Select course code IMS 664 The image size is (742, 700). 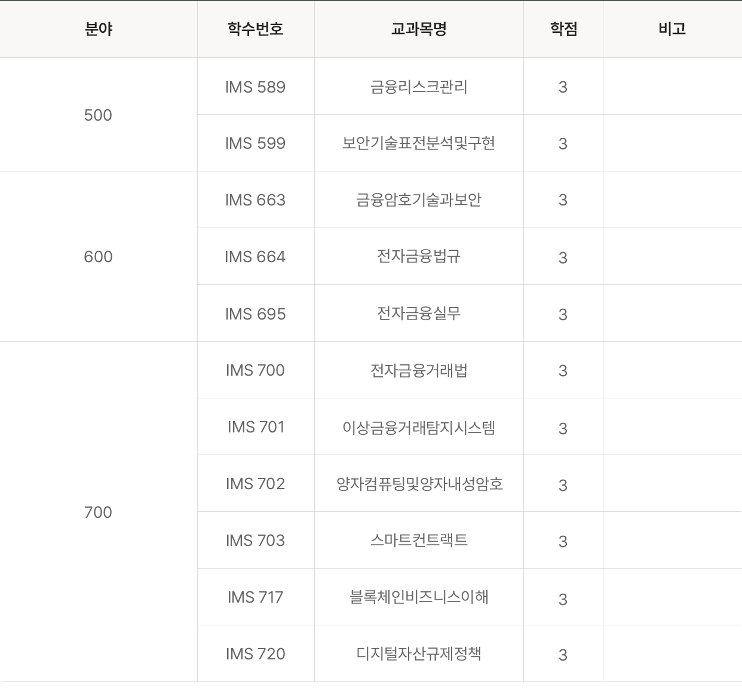255,257
